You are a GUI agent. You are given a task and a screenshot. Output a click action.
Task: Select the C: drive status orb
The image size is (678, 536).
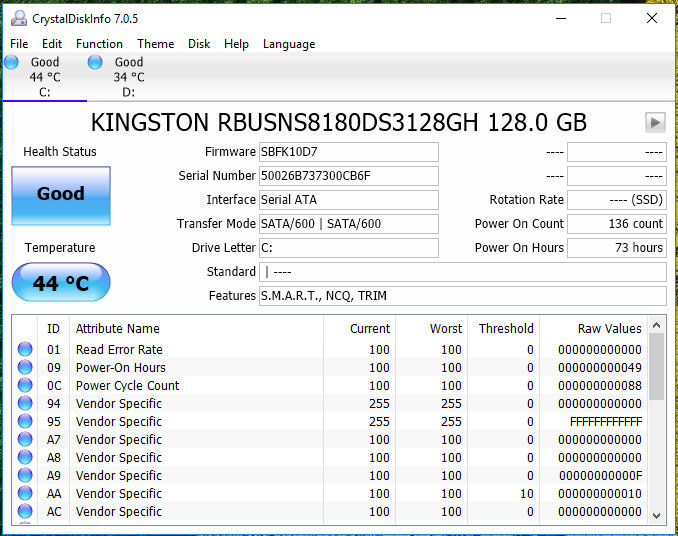click(x=11, y=62)
